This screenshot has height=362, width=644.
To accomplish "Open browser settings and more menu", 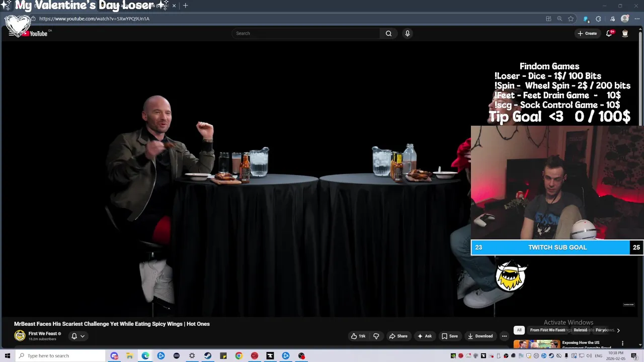I will pyautogui.click(x=637, y=19).
